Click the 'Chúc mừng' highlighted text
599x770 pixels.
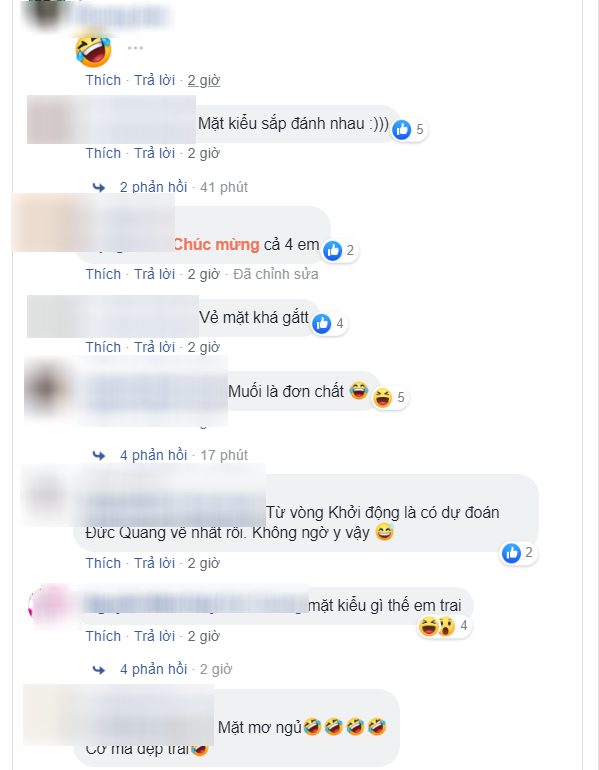coord(217,245)
